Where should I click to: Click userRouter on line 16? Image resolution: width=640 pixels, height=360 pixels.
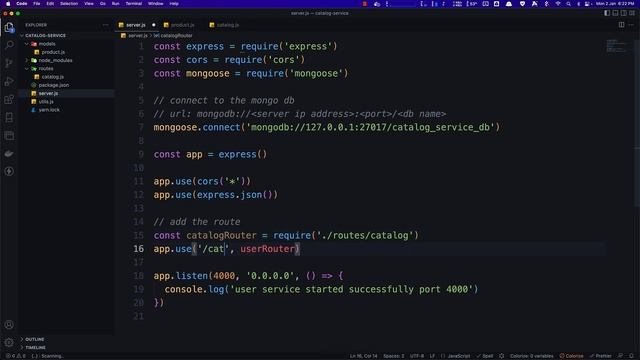pyautogui.click(x=267, y=249)
